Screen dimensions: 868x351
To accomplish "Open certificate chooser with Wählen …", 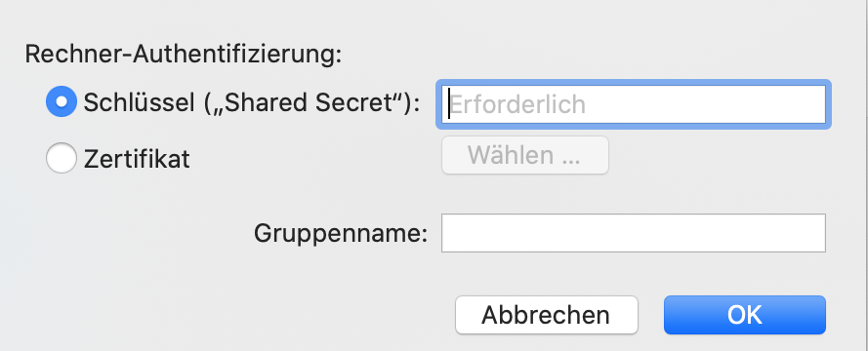I will (x=524, y=155).
